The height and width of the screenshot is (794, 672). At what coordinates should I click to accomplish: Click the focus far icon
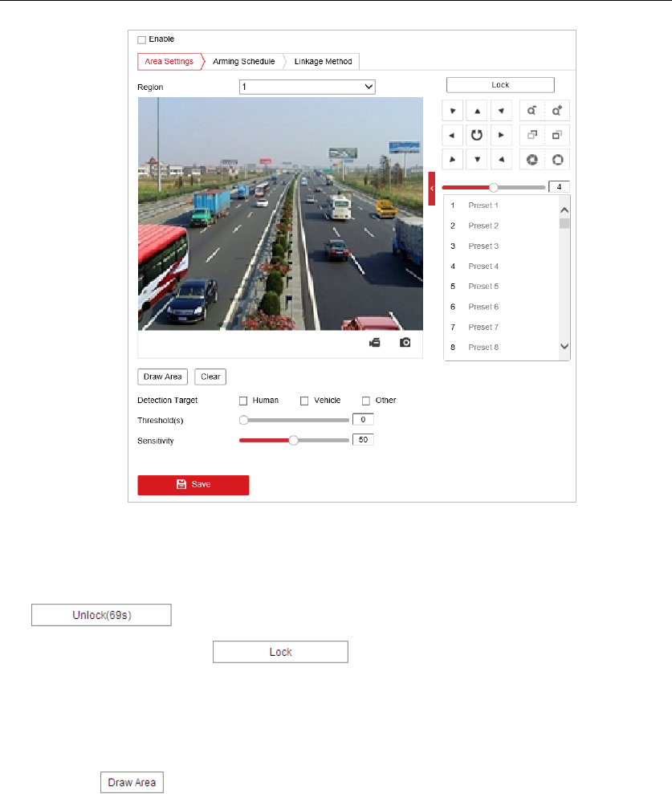click(x=557, y=135)
